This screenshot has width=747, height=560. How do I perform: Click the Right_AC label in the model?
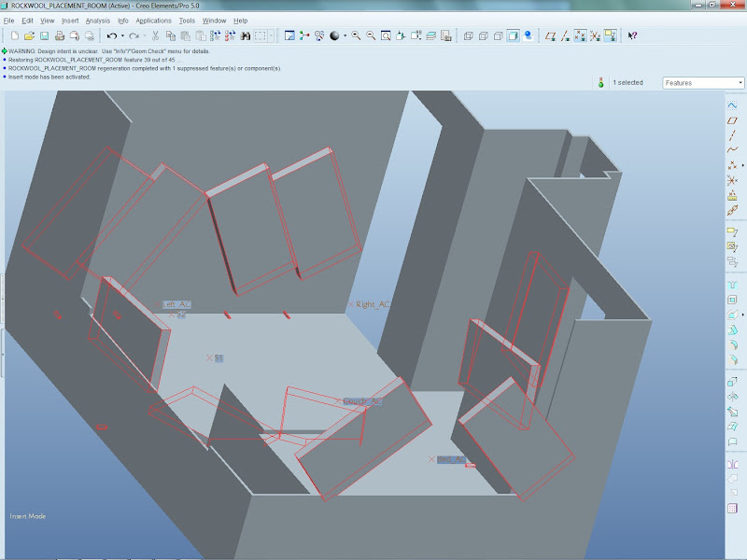click(x=372, y=304)
